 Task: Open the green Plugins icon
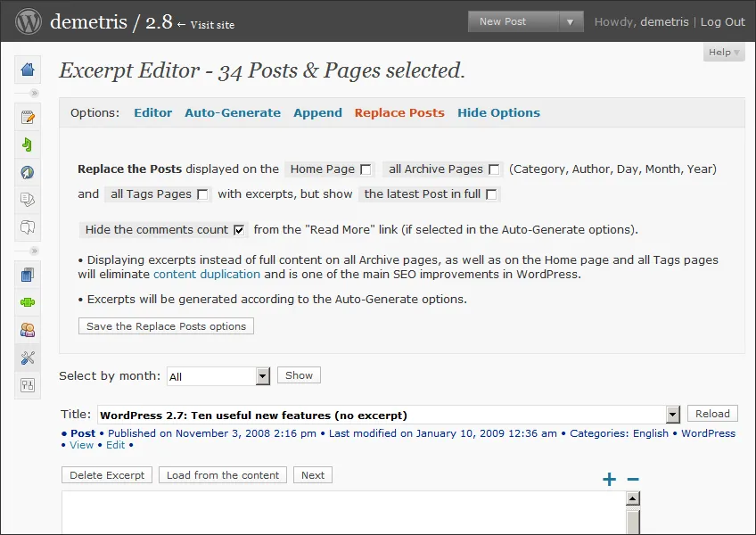click(28, 302)
